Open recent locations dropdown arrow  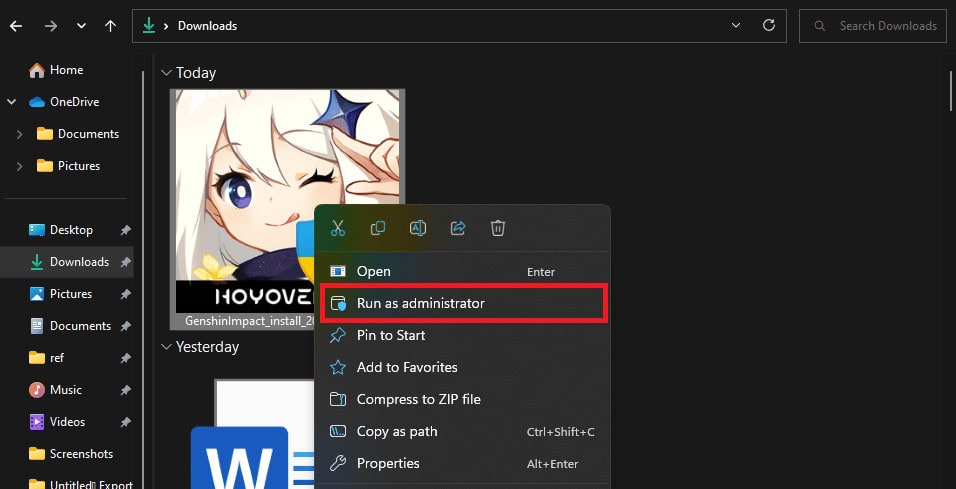coord(81,26)
